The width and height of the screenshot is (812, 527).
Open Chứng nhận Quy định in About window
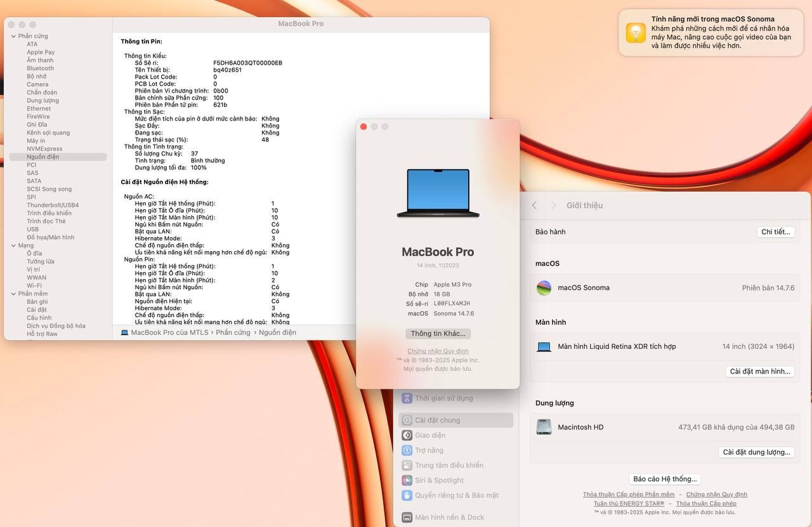click(438, 351)
